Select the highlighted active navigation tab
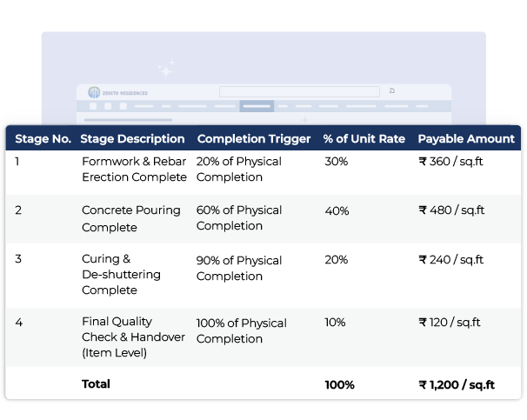Viewport: 527px width, 420px height. coord(257,106)
